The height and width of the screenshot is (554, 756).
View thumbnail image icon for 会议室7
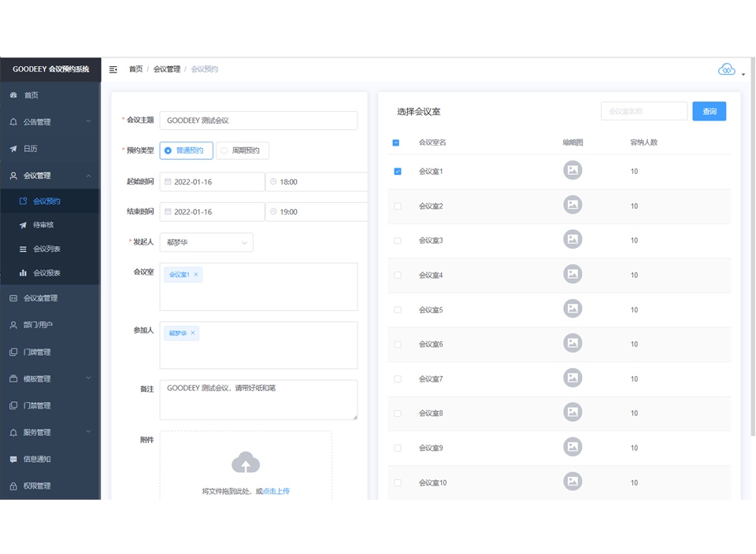tap(573, 378)
